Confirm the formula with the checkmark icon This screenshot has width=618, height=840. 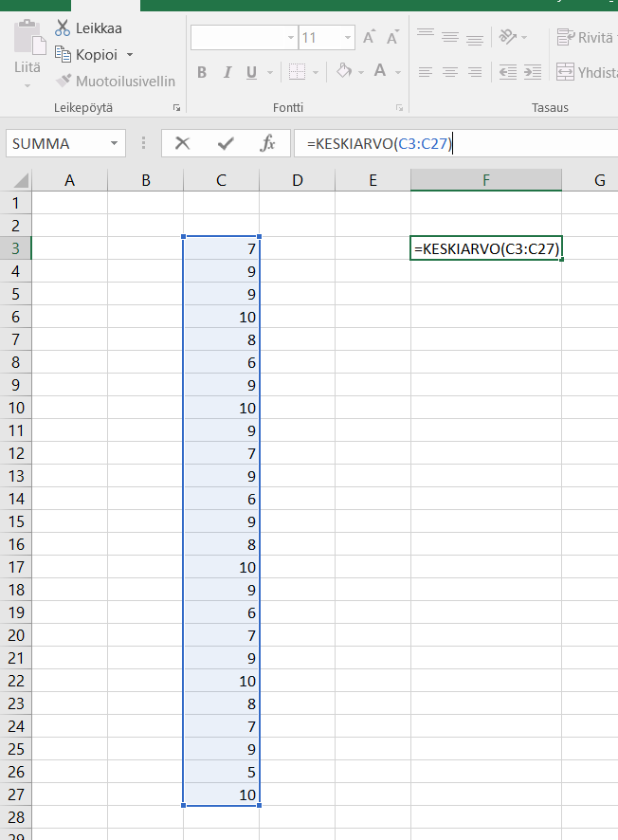[226, 143]
